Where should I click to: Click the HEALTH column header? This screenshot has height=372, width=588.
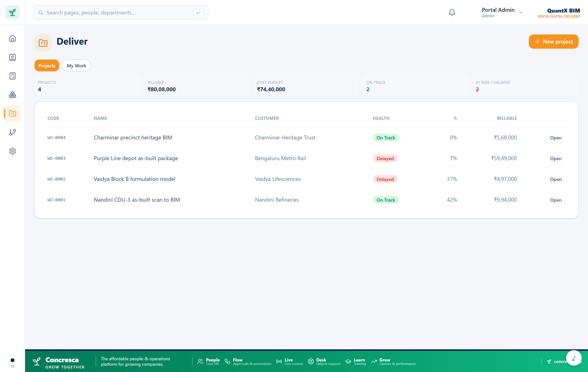[381, 118]
